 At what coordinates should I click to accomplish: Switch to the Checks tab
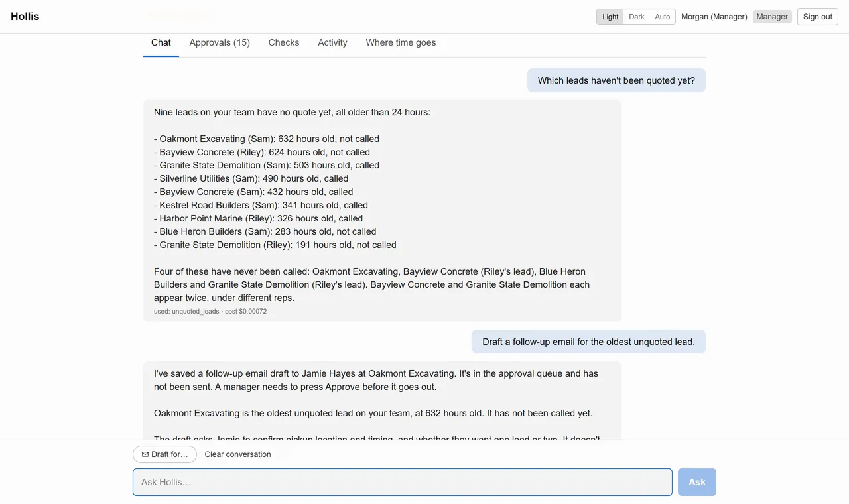pos(284,43)
